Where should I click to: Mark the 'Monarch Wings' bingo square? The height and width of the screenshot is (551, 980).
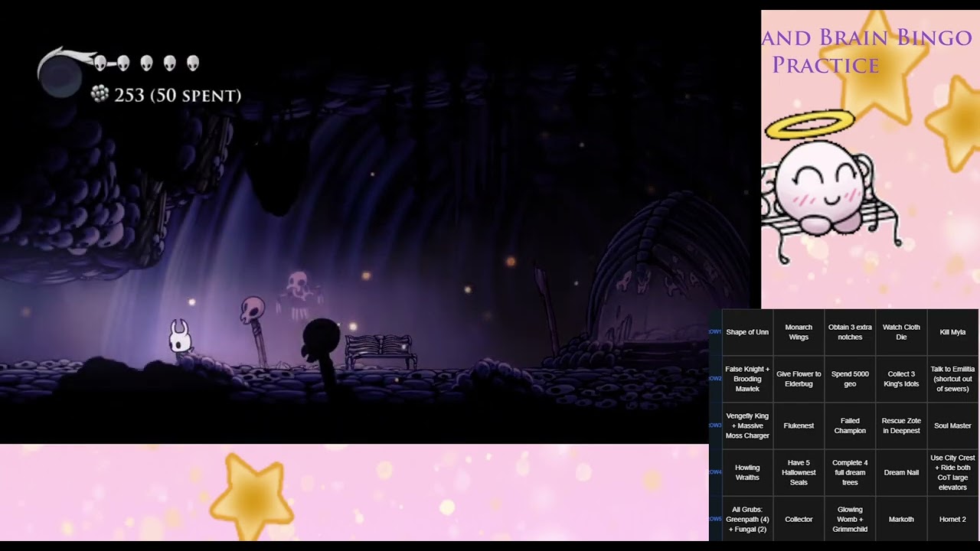pyautogui.click(x=799, y=333)
